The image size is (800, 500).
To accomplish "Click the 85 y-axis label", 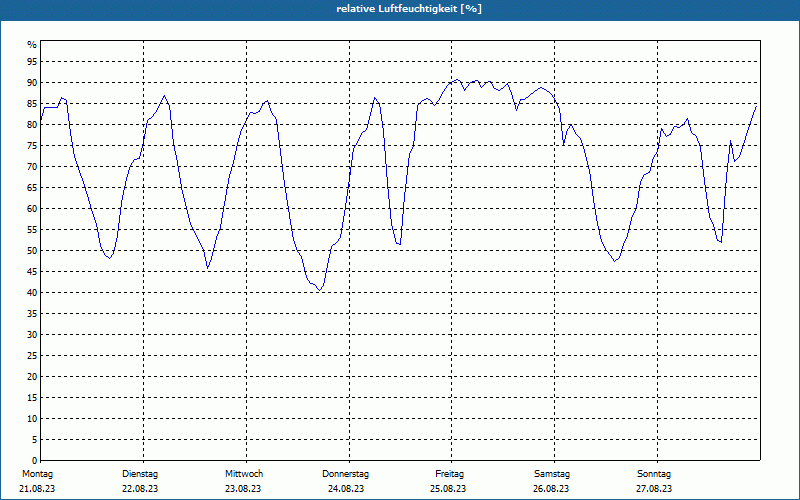I will click(32, 104).
